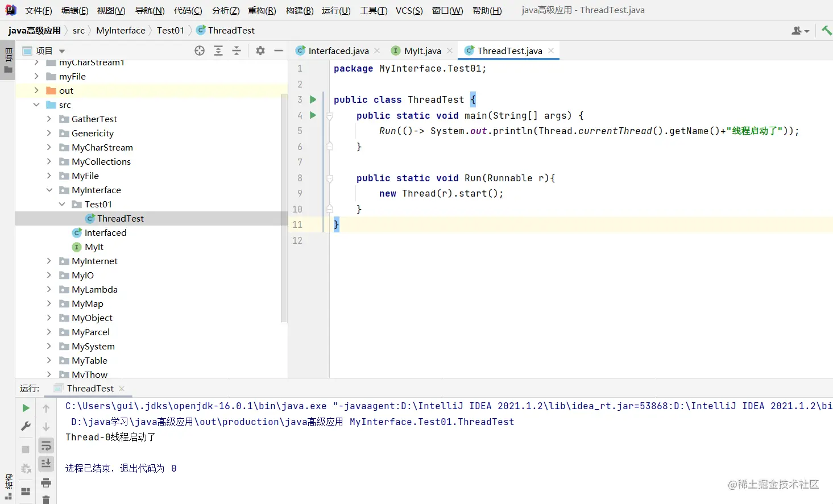This screenshot has height=504, width=833.
Task: Run the ThreadTest class from gutter arrow on line 3
Action: [313, 99]
